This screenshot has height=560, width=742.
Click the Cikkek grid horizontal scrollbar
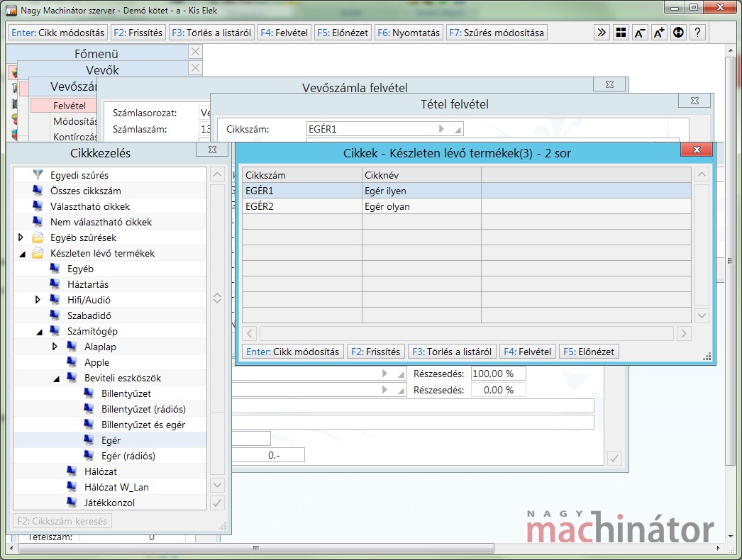pos(466,333)
